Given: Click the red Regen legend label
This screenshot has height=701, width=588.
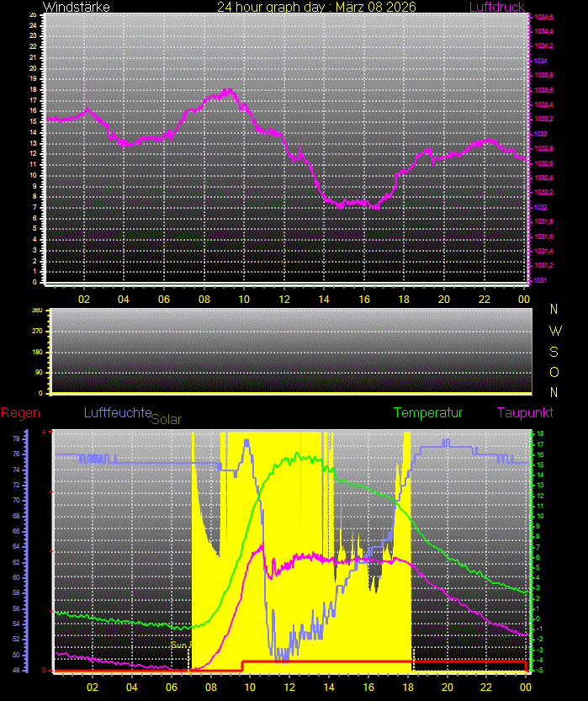Looking at the screenshot, I should [x=19, y=412].
